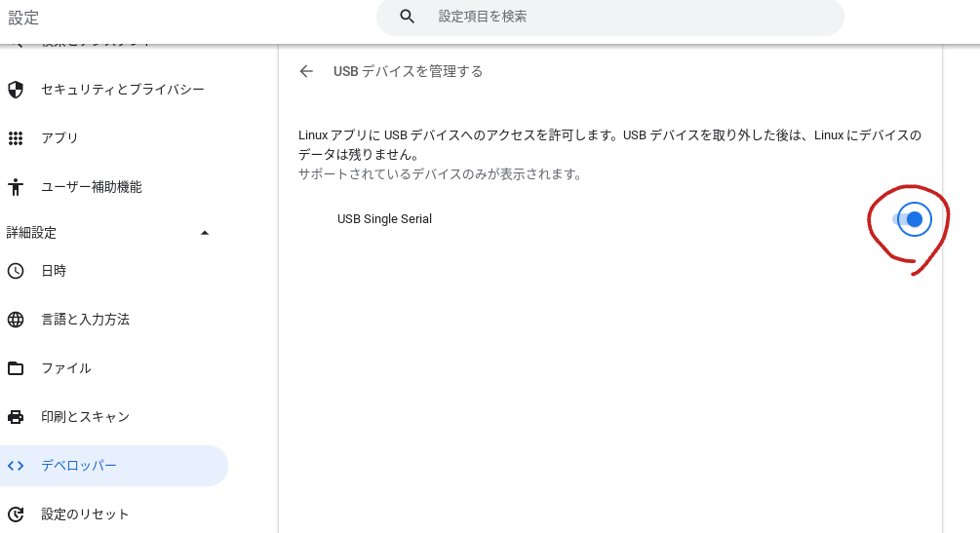Click the reset settings icon
Viewport: 980px width, 533px height.
pos(16,514)
